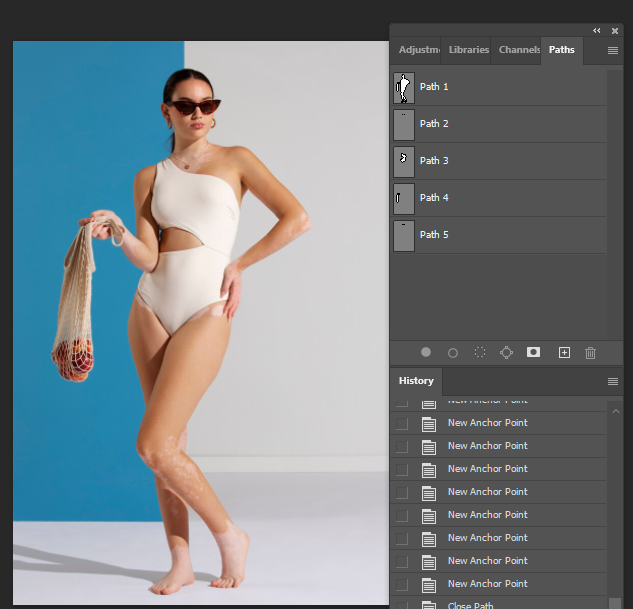The height and width of the screenshot is (609, 633).
Task: Switch to the Channels tab
Action: (x=516, y=50)
